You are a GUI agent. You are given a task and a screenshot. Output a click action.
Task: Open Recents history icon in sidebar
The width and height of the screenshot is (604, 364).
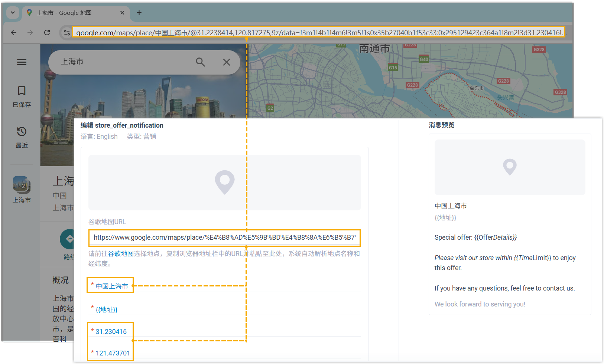tap(22, 132)
